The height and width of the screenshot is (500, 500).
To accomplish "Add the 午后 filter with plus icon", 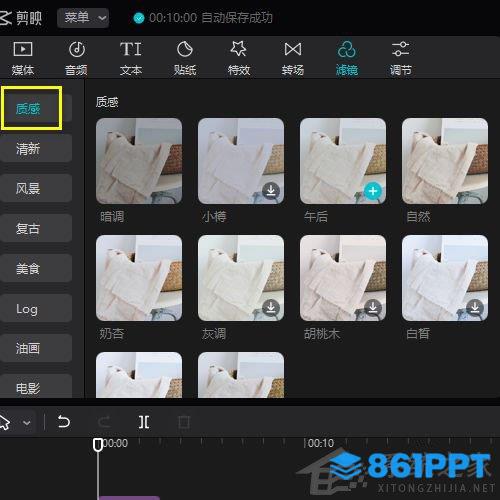I will pyautogui.click(x=373, y=191).
